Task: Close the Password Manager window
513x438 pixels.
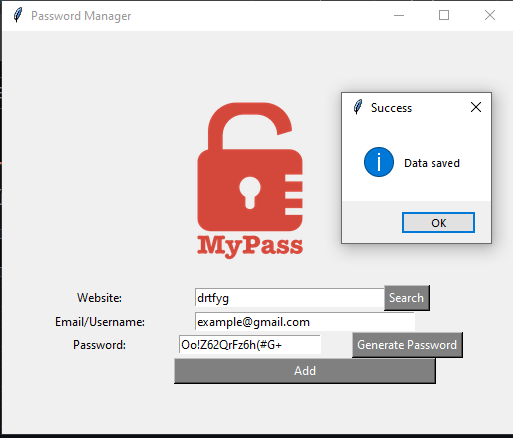Action: (490, 15)
